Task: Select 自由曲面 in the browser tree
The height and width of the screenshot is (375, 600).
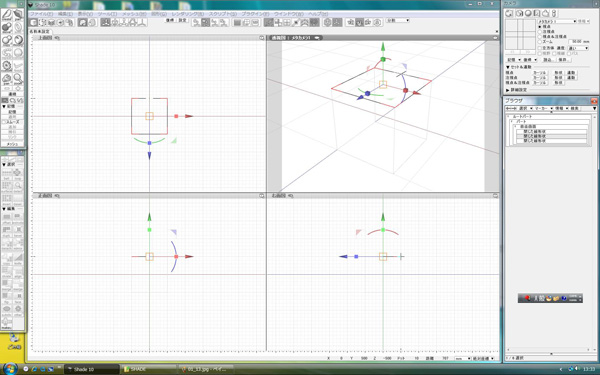Action: (x=528, y=127)
